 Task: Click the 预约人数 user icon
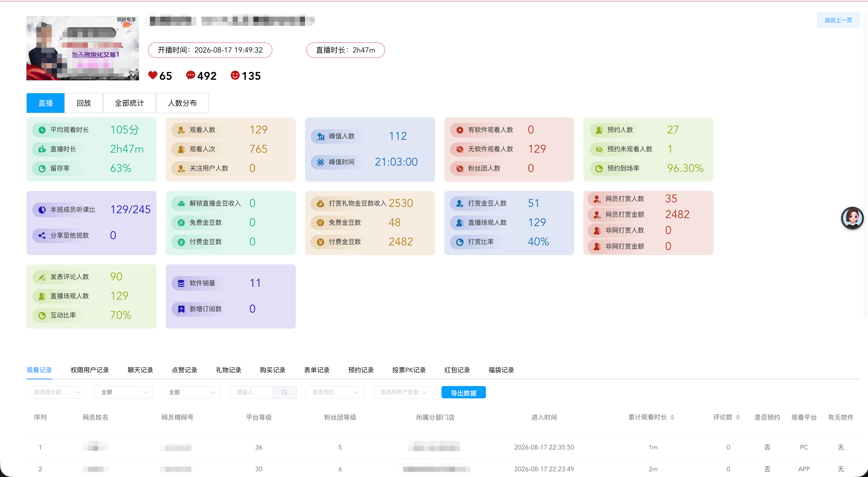click(599, 130)
